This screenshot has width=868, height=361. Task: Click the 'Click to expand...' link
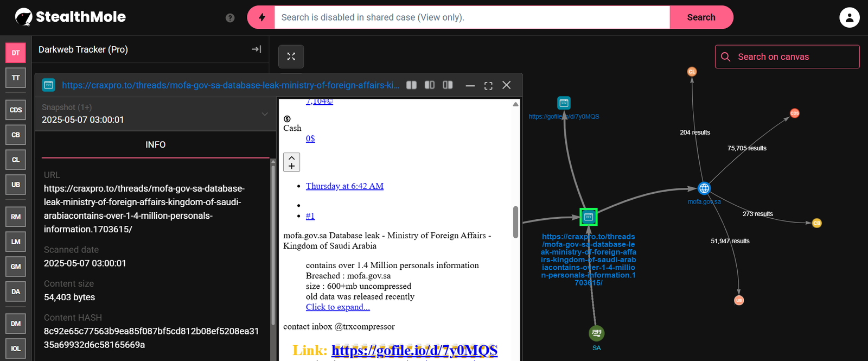[x=338, y=307]
